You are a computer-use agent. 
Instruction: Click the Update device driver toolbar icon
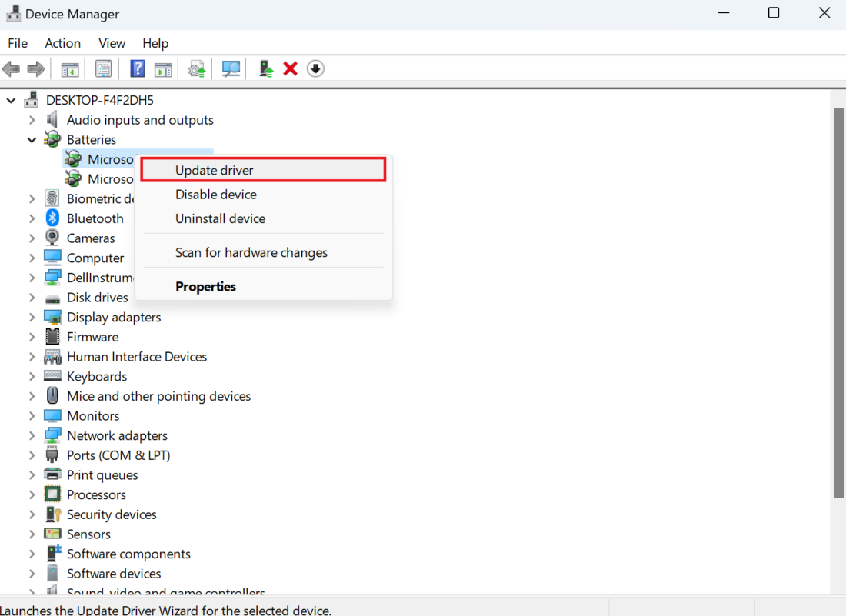click(x=198, y=69)
